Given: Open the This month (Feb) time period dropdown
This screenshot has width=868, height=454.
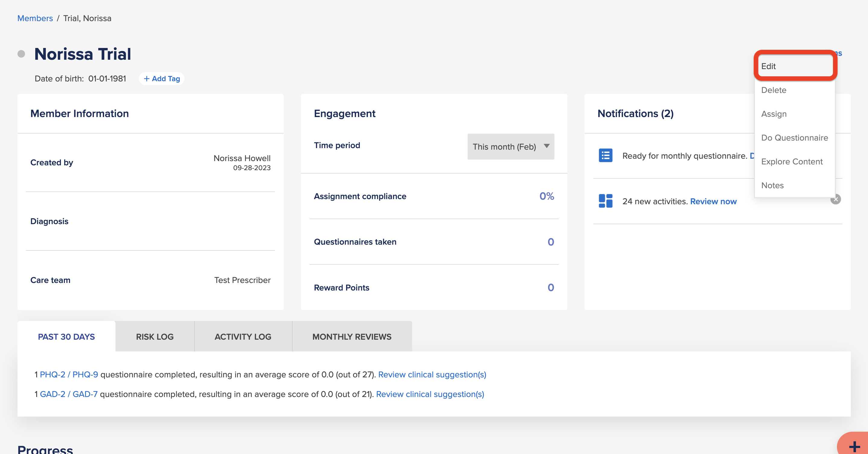Looking at the screenshot, I should click(510, 147).
